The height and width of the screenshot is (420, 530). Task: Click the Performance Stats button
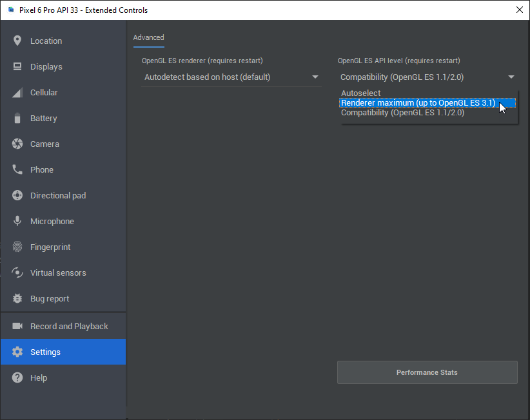[x=427, y=372]
